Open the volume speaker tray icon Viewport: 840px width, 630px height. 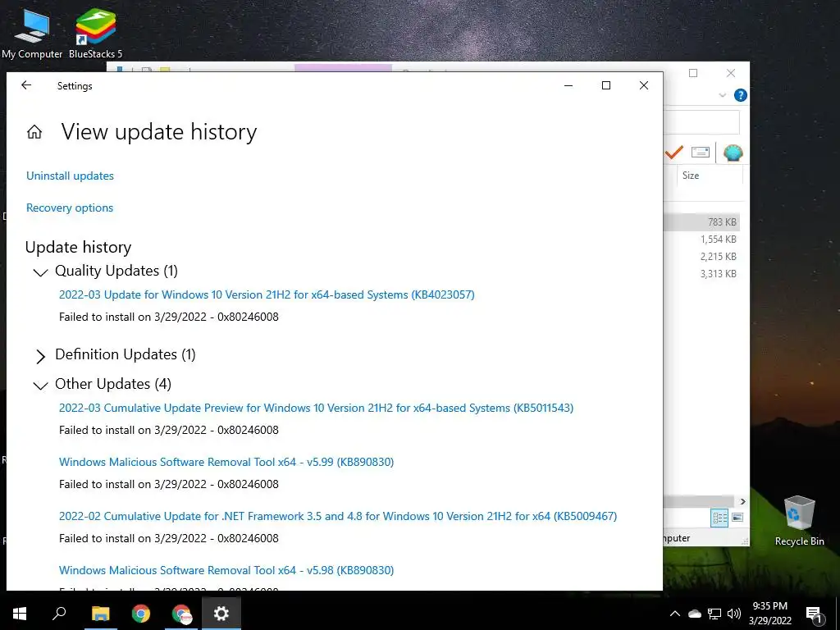click(734, 614)
